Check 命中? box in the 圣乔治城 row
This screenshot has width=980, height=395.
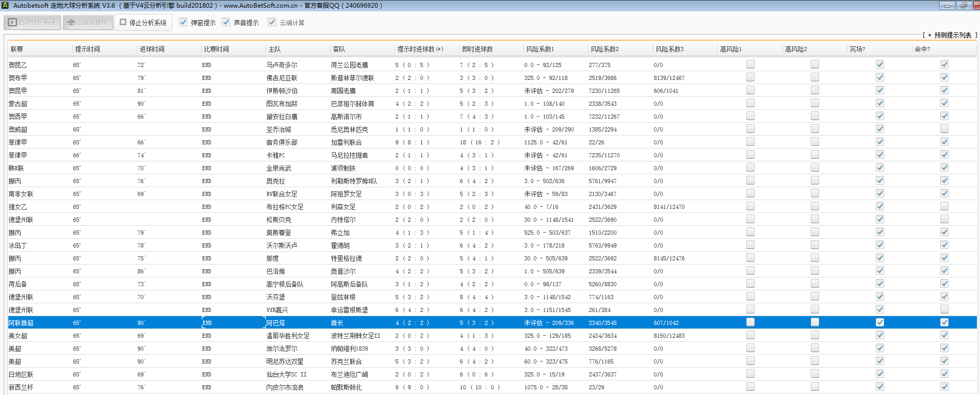(944, 129)
